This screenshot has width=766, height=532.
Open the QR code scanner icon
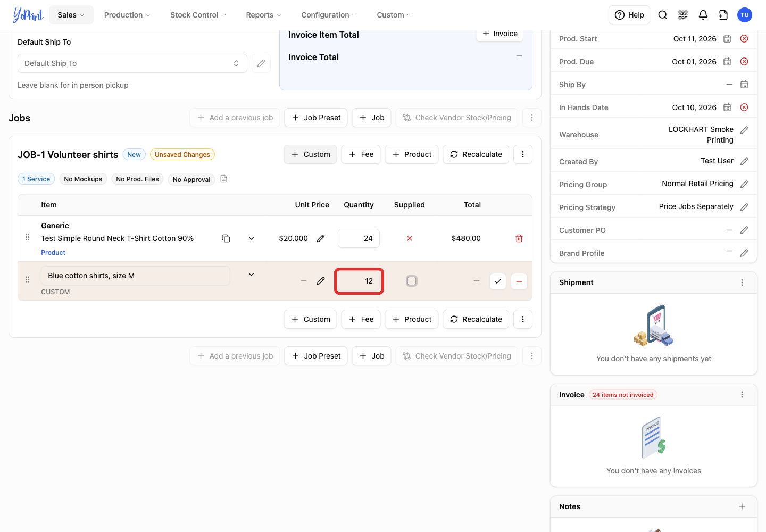683,15
